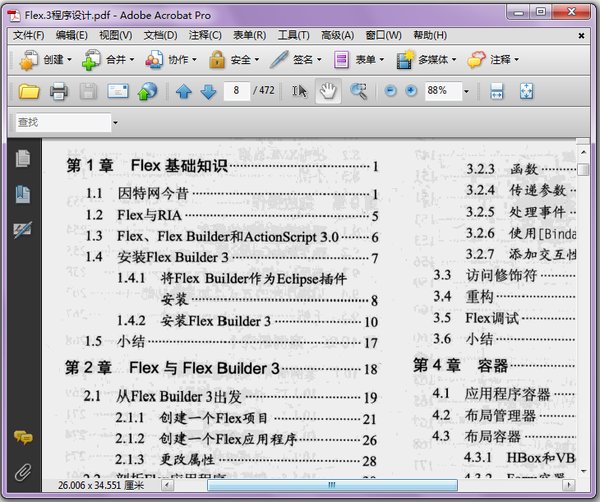Click the Upload to web globe icon
600x502 pixels.
click(x=147, y=91)
